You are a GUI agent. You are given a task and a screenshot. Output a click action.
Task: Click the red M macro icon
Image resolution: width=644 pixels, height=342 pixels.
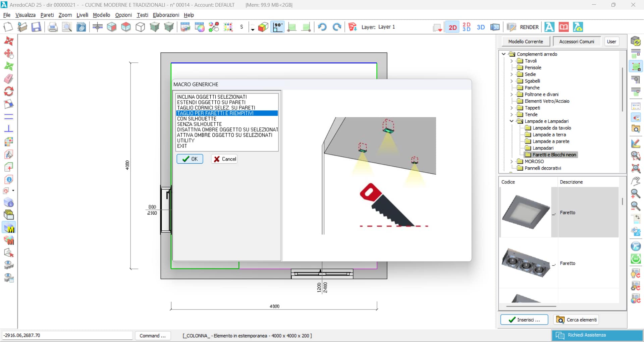[x=9, y=240]
